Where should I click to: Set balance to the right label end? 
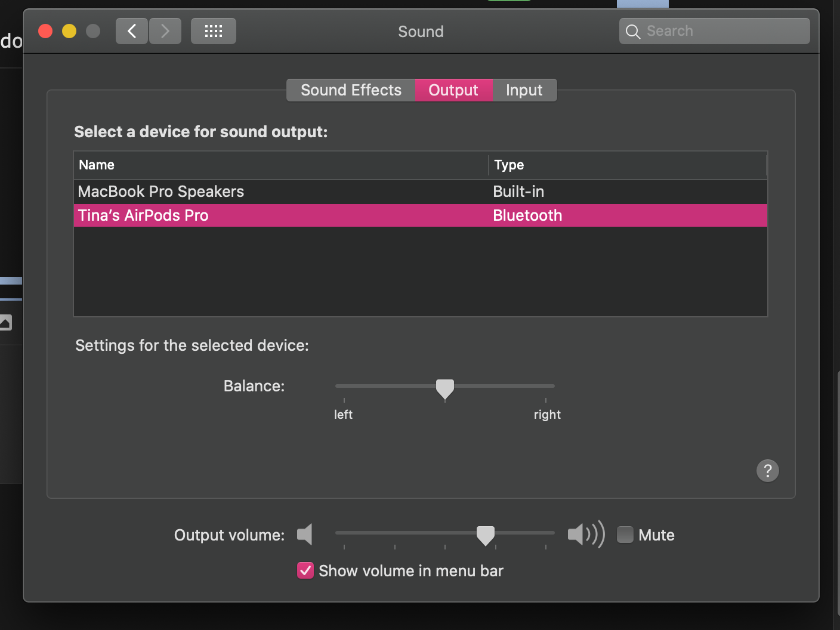547,415
